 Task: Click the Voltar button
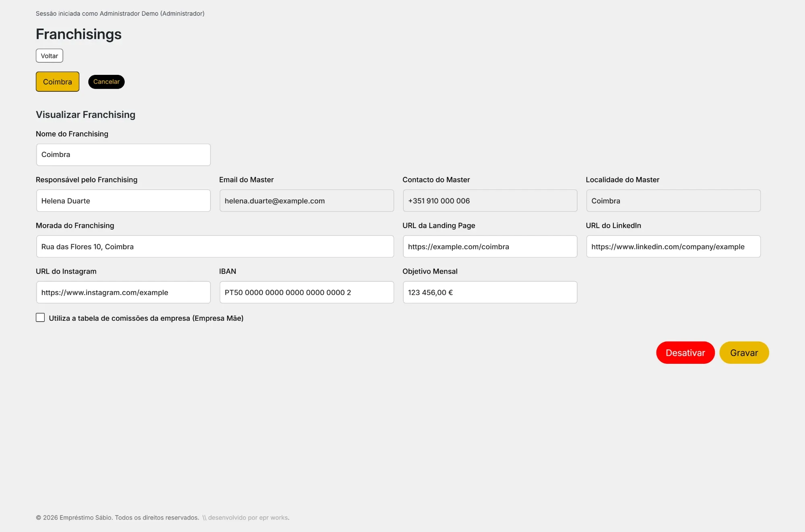(50, 56)
